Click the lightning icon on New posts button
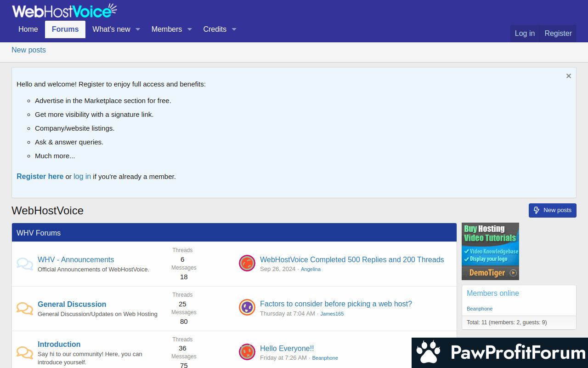Screen dimensions: 588x368 pyautogui.click(x=537, y=210)
